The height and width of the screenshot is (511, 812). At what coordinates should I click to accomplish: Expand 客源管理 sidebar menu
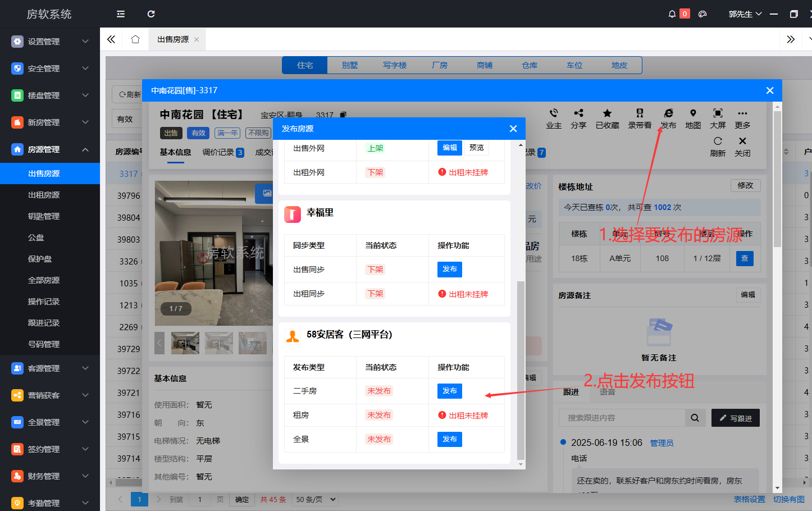click(50, 368)
